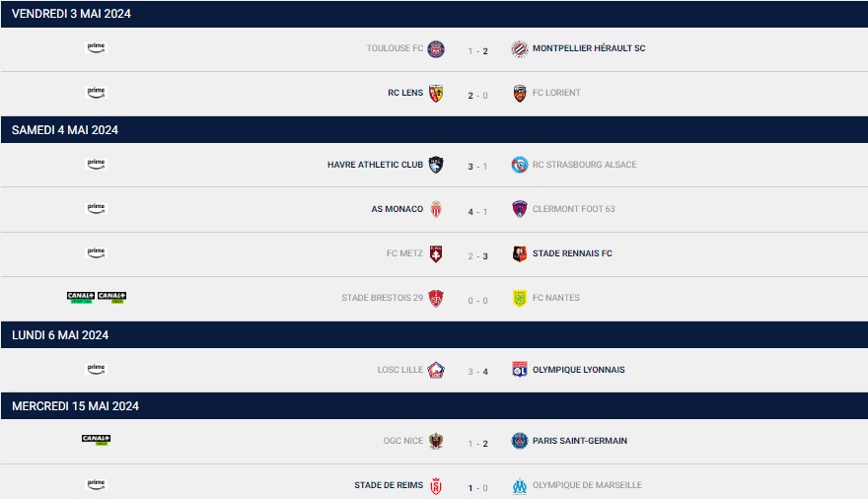
Task: Click the RC Lens club logo
Action: 436,94
